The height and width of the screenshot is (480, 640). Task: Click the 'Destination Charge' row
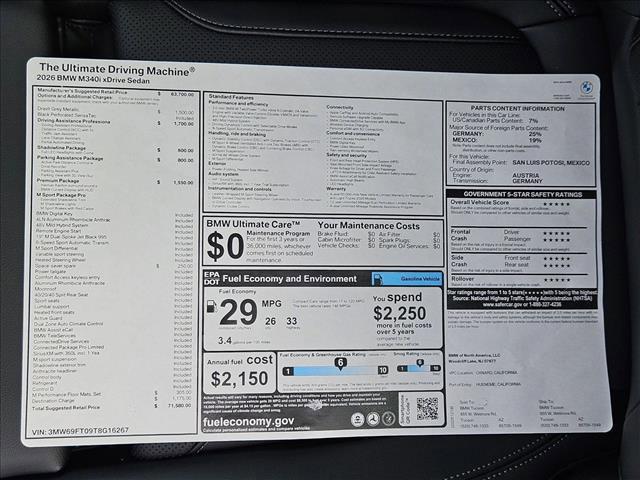click(112, 400)
